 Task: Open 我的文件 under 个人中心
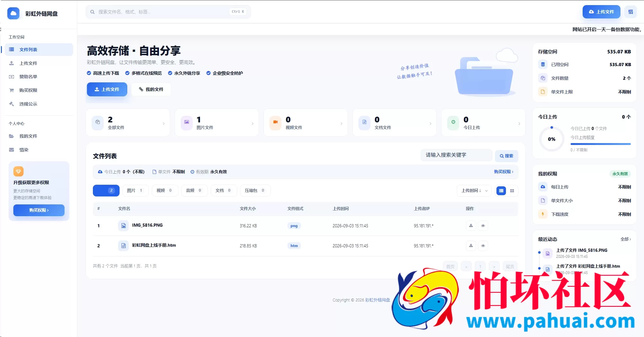coord(39,136)
